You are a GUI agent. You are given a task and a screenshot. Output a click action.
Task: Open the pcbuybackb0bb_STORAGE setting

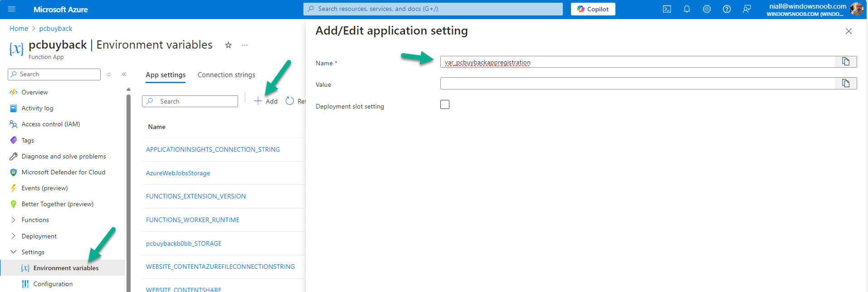click(x=184, y=243)
